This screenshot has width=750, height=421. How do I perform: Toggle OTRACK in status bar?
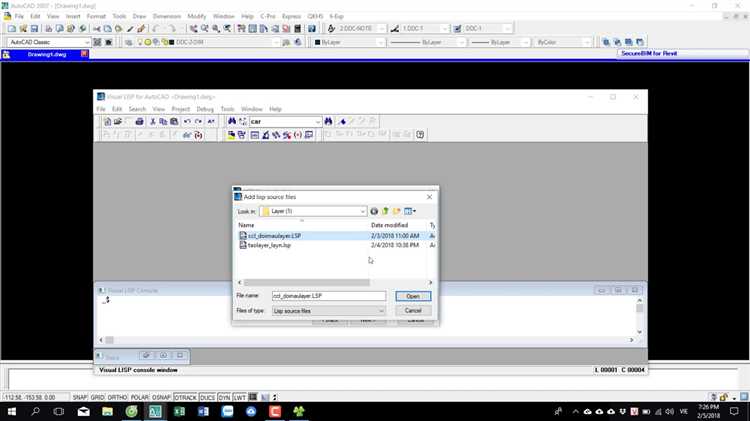pyautogui.click(x=185, y=397)
